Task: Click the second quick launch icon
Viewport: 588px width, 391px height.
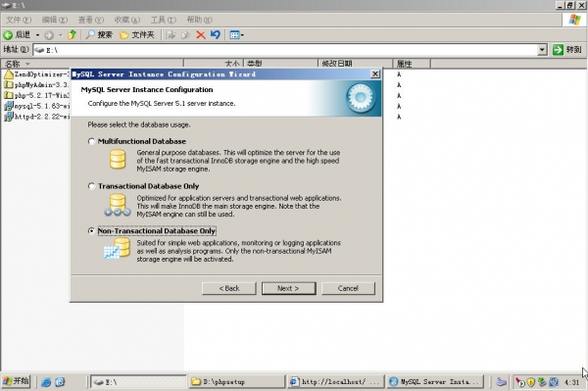Action: pyautogui.click(x=60, y=382)
